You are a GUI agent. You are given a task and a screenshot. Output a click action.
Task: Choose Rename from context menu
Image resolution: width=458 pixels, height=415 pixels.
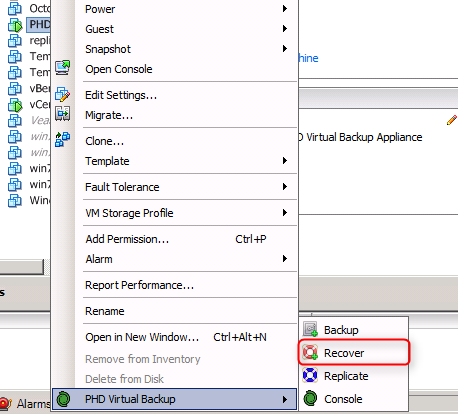click(x=174, y=311)
